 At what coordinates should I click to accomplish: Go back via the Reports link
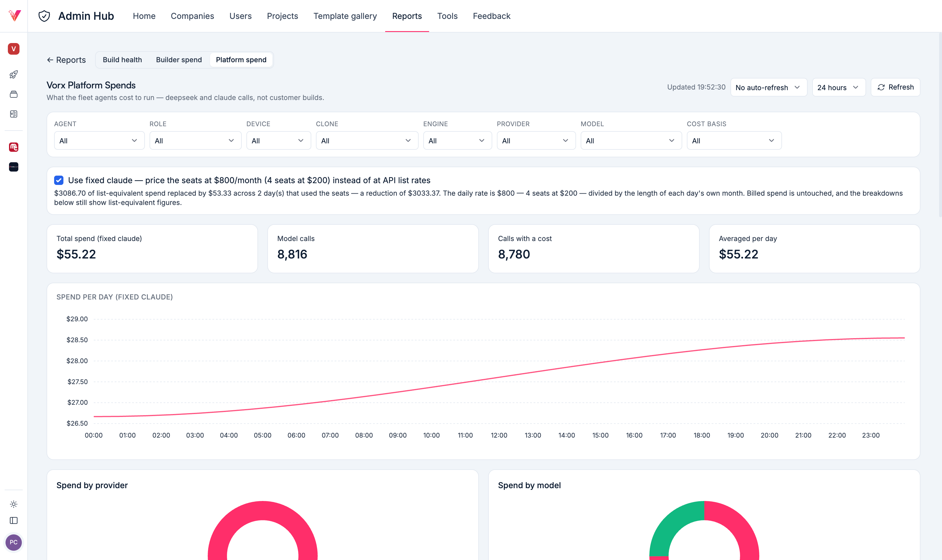66,60
